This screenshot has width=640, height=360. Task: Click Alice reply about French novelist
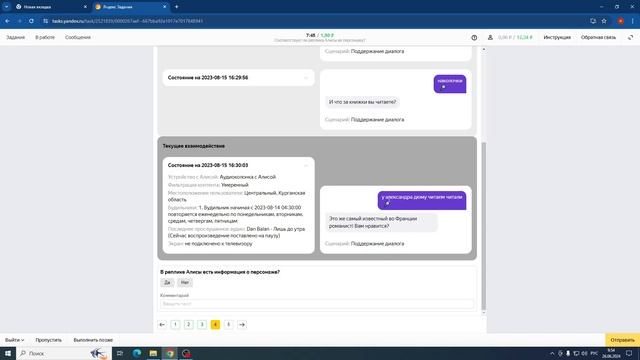coord(381,222)
